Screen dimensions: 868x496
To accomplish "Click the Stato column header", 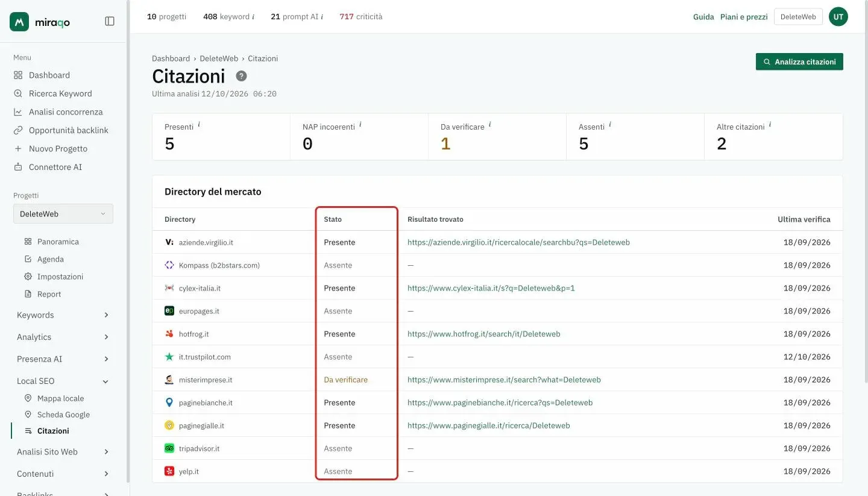I will tap(333, 219).
